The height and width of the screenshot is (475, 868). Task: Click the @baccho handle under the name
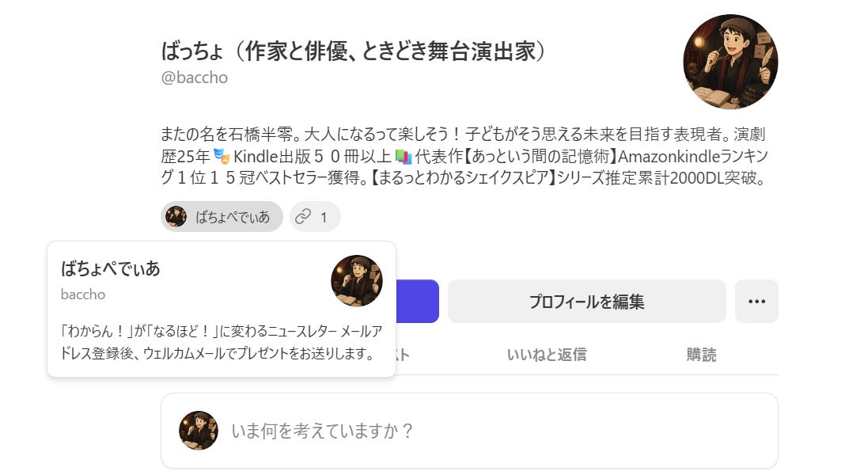click(195, 78)
